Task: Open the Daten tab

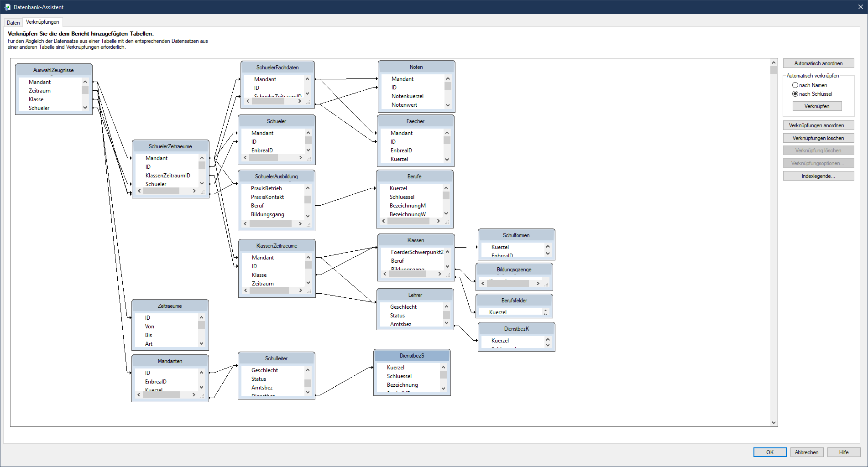Action: pyautogui.click(x=13, y=22)
